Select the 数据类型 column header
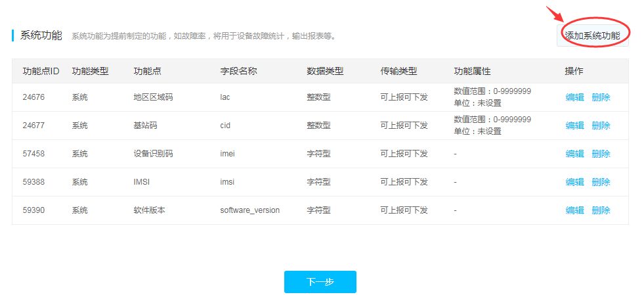The image size is (644, 301). click(325, 71)
